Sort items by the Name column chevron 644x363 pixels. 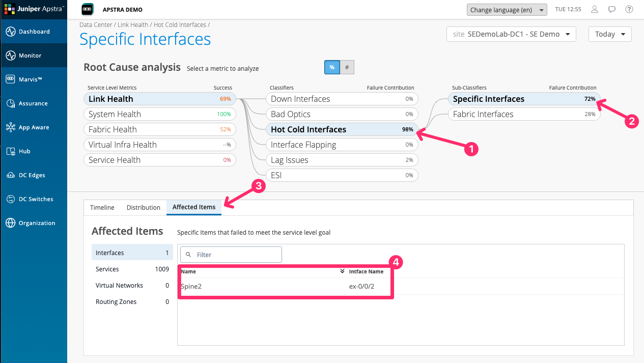pyautogui.click(x=342, y=271)
